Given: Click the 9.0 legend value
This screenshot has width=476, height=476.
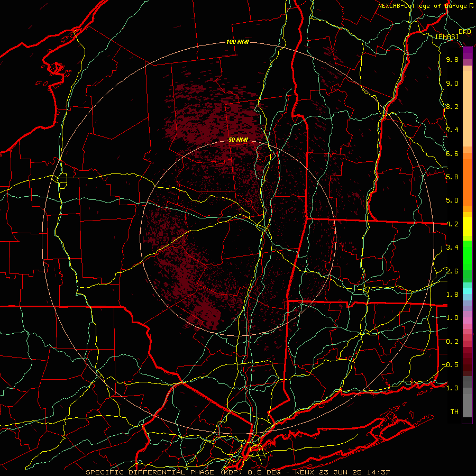Looking at the screenshot, I should [452, 83].
